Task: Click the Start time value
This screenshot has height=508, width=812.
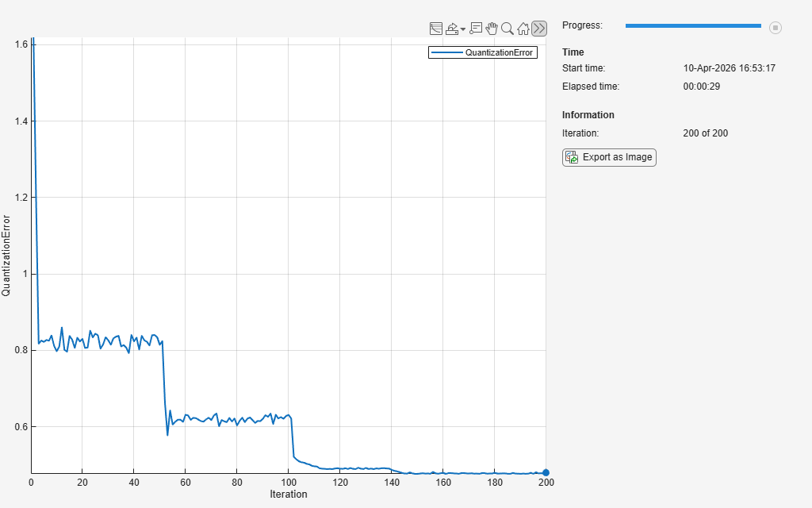Action: pyautogui.click(x=729, y=68)
